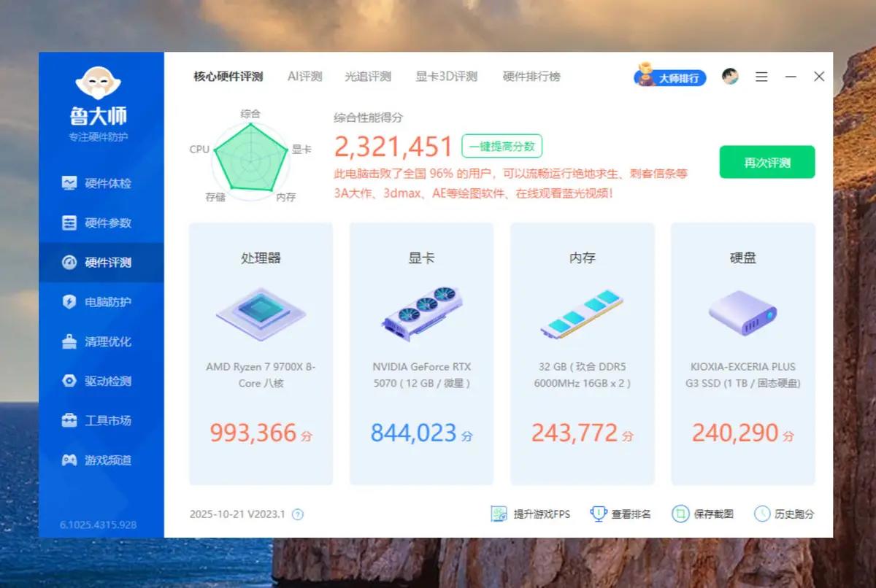Click the processor score 993,366
This screenshot has width=876, height=588.
click(253, 433)
